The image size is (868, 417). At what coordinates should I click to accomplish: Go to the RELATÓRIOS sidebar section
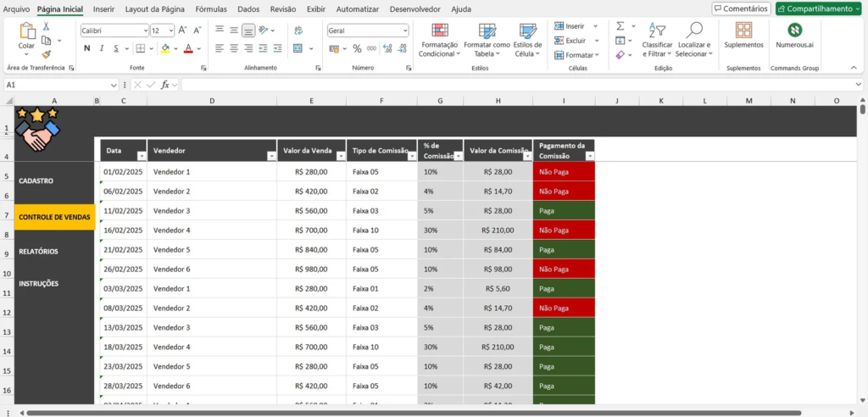coord(38,252)
